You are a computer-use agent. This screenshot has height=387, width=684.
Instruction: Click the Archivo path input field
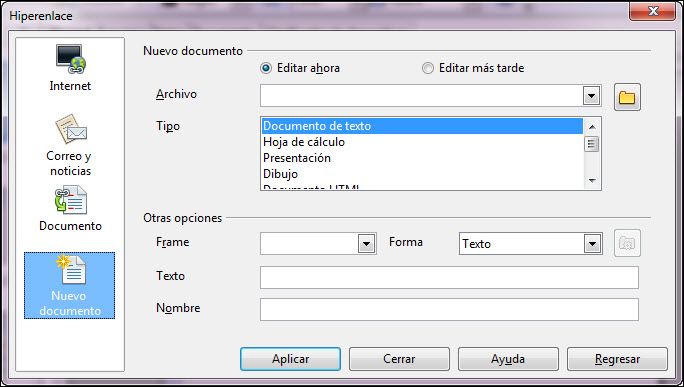(x=421, y=96)
